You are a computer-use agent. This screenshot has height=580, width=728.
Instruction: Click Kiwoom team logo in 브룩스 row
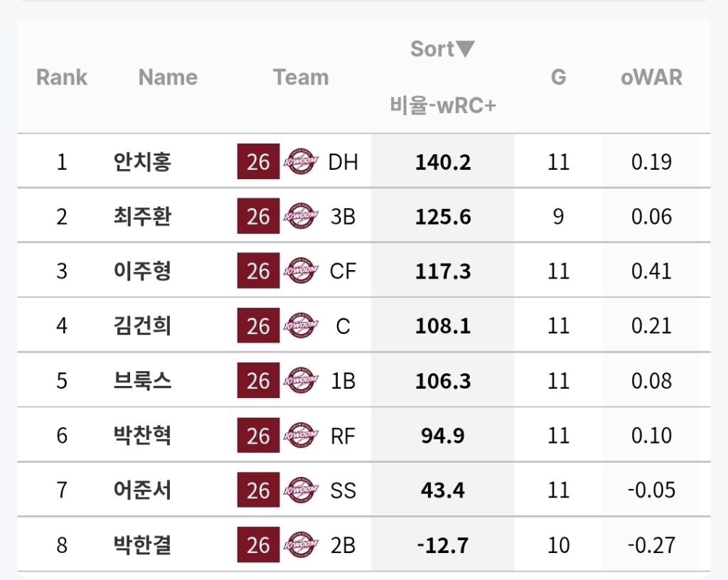301,381
